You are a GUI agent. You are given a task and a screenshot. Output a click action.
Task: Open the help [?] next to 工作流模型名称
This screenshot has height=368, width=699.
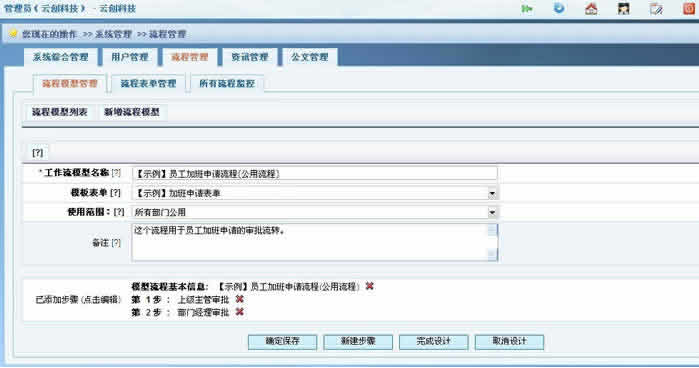tap(116, 172)
